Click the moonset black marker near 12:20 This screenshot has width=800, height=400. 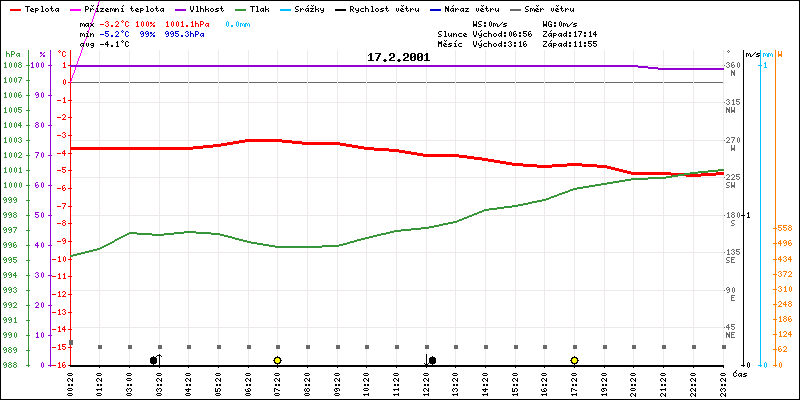point(431,359)
